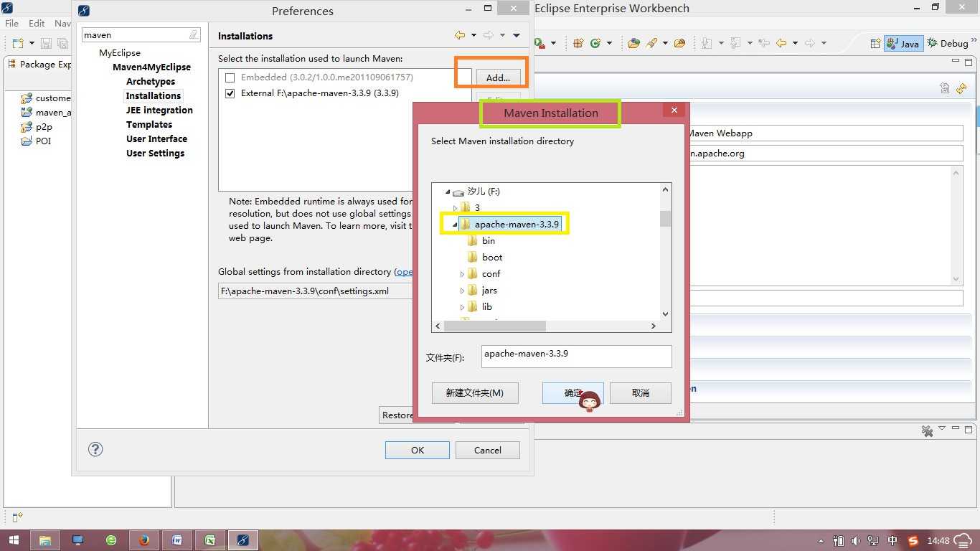Viewport: 980px width, 551px height.
Task: Expand the lib folder
Action: [x=462, y=307]
